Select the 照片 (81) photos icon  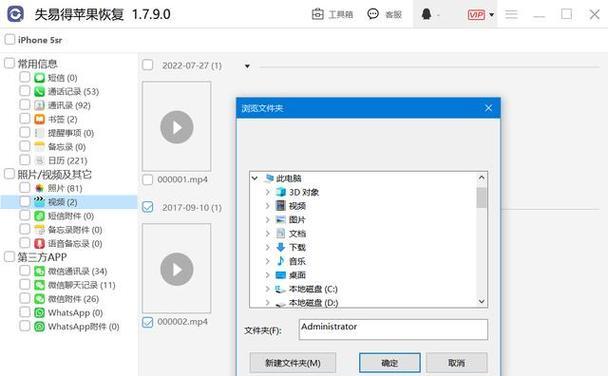40,188
